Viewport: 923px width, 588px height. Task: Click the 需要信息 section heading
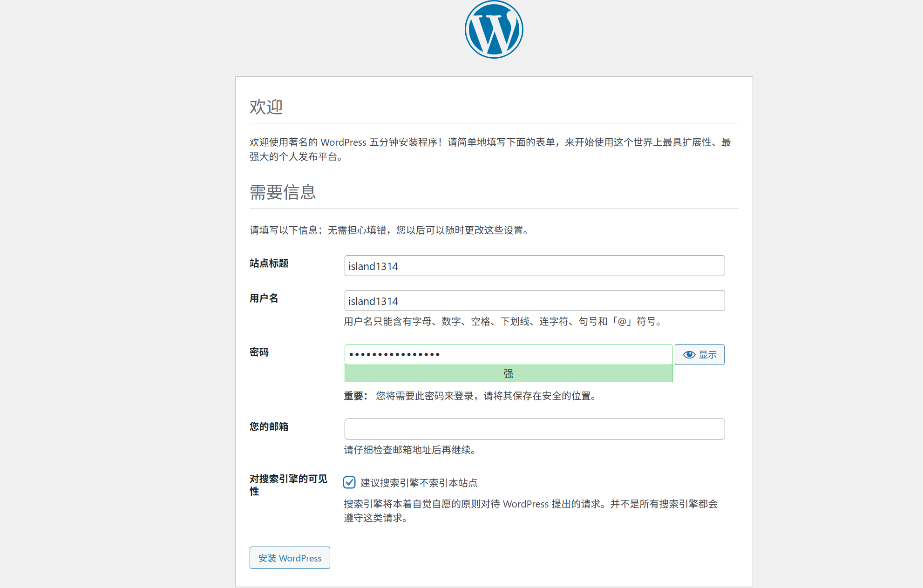tap(283, 192)
